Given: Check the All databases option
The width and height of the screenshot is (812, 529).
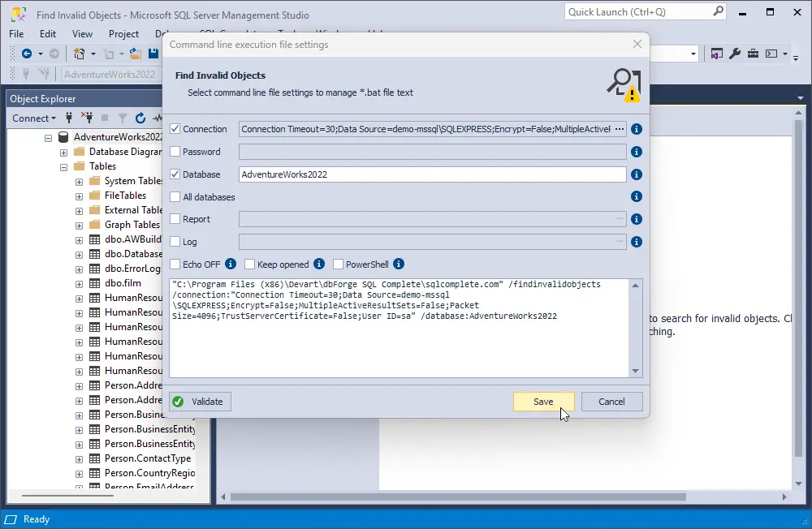Looking at the screenshot, I should pyautogui.click(x=175, y=197).
